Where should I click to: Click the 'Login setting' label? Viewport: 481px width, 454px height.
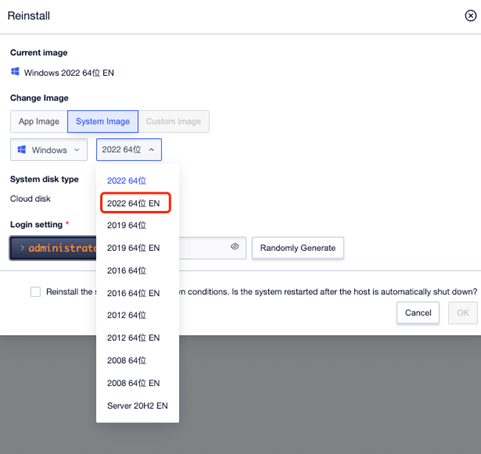tap(36, 224)
